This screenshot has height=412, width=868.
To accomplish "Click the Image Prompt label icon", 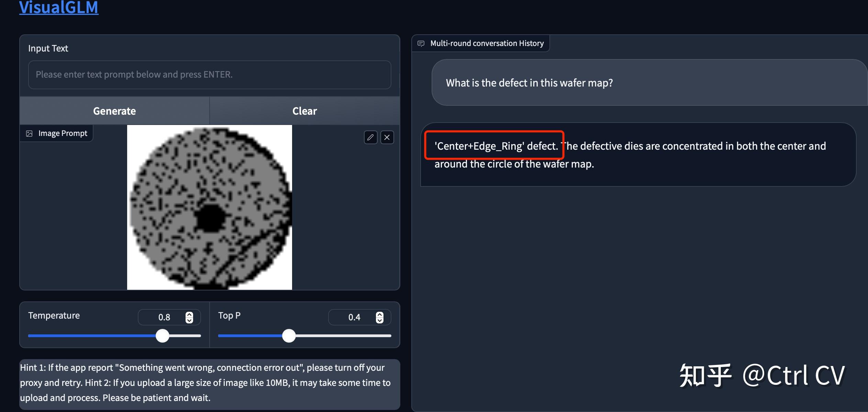I will click(30, 134).
